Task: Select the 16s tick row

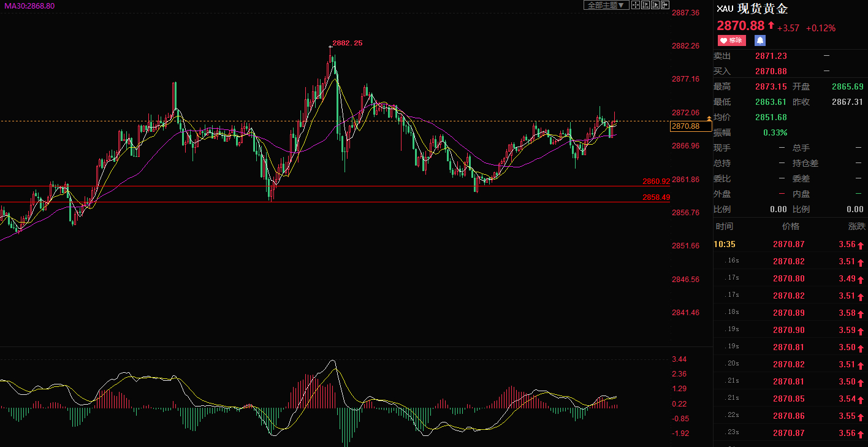Action: pyautogui.click(x=790, y=261)
